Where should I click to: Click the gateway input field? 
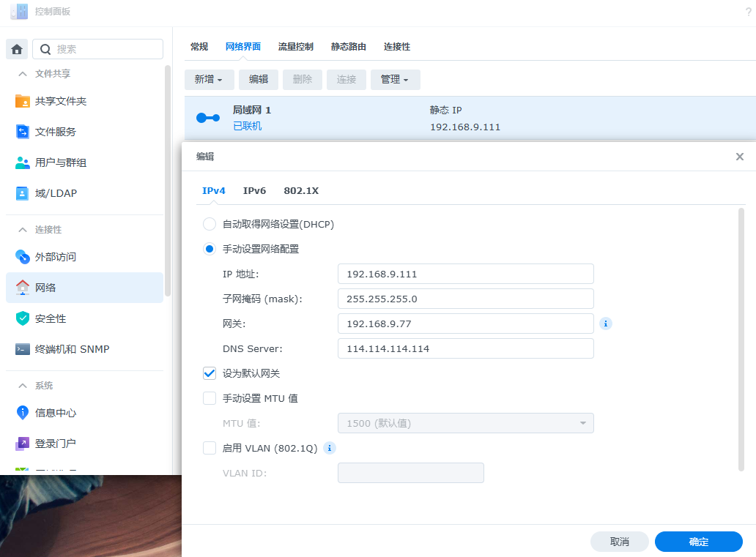point(466,324)
